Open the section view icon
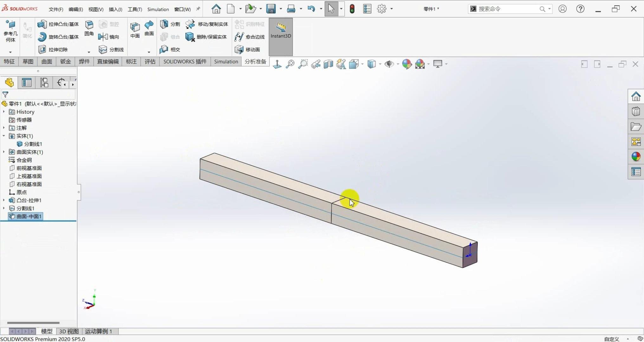Screen dimensions: 644x342 [328, 64]
